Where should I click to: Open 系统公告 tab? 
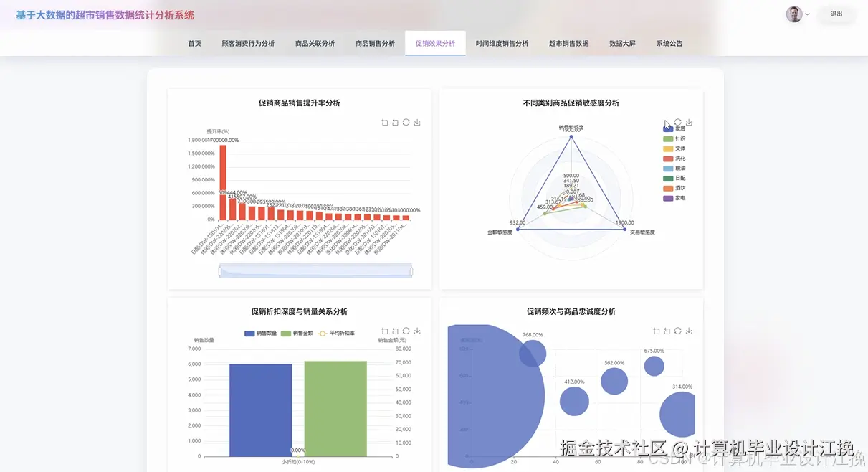(669, 44)
